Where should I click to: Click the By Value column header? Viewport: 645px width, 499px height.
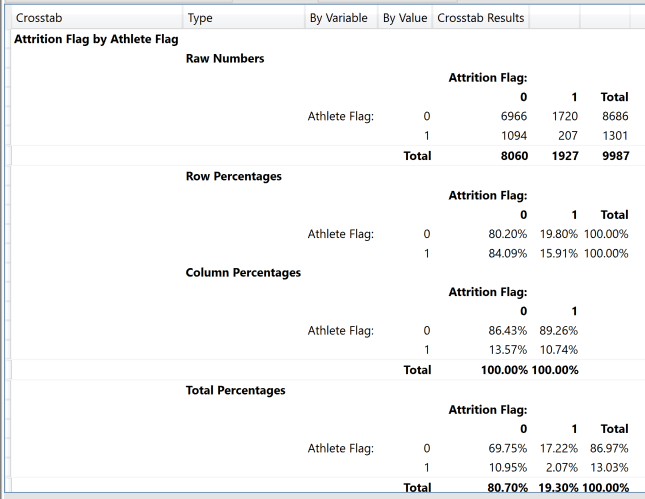pyautogui.click(x=405, y=18)
